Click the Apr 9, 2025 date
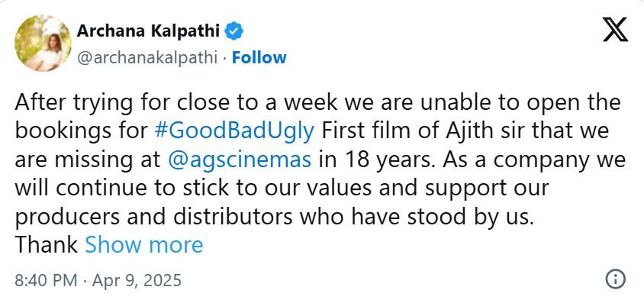This screenshot has width=644, height=303. tap(137, 280)
